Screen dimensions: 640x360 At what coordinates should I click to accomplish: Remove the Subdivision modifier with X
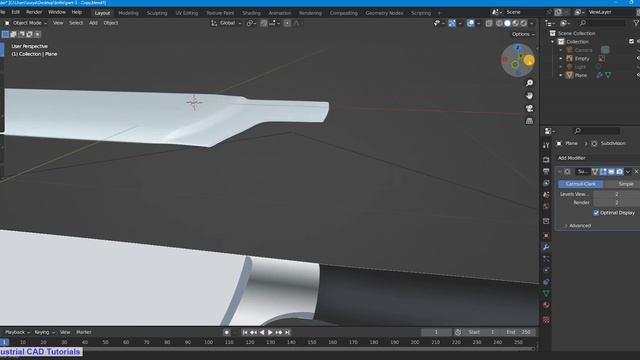636,172
